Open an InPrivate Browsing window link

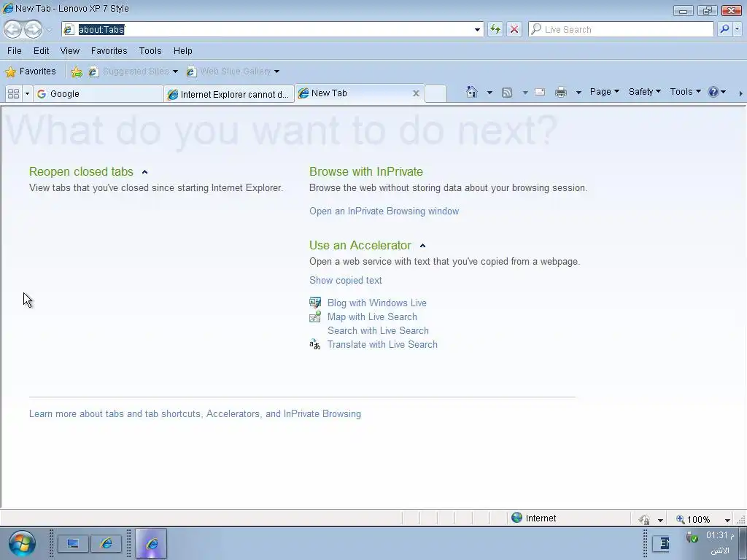click(384, 211)
